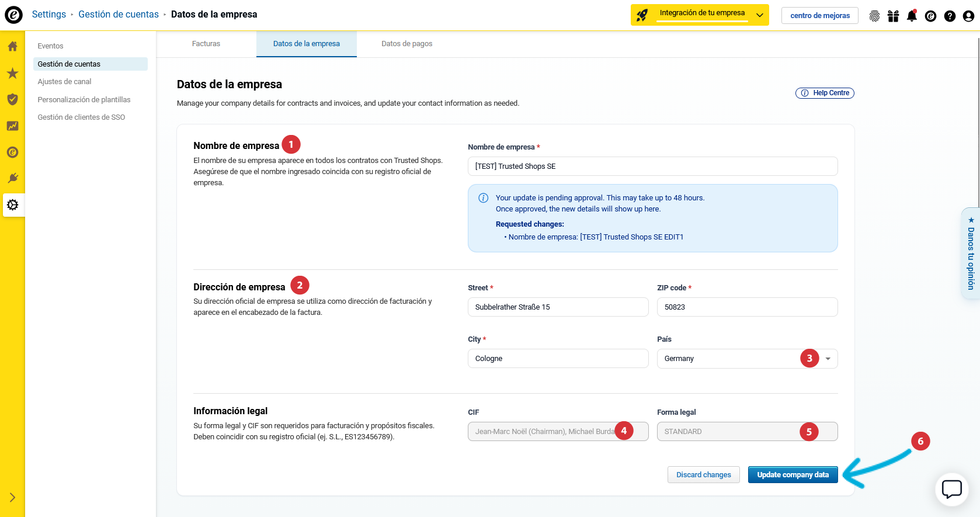
Task: Click the home icon in left sidebar
Action: pyautogui.click(x=12, y=46)
